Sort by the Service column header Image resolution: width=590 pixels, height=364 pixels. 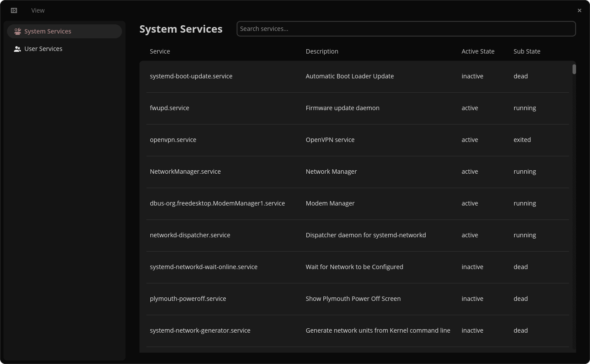pos(160,51)
